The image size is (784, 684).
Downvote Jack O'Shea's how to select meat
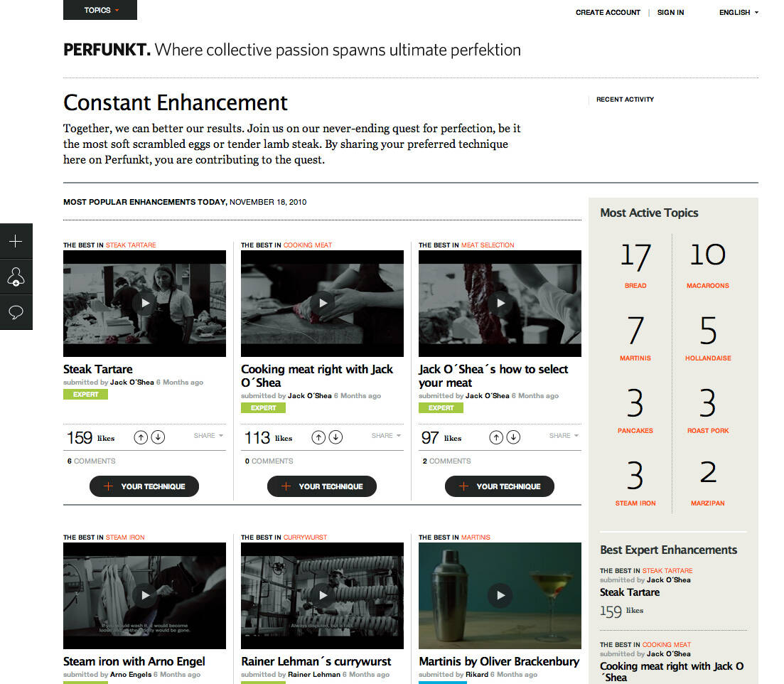click(x=513, y=437)
